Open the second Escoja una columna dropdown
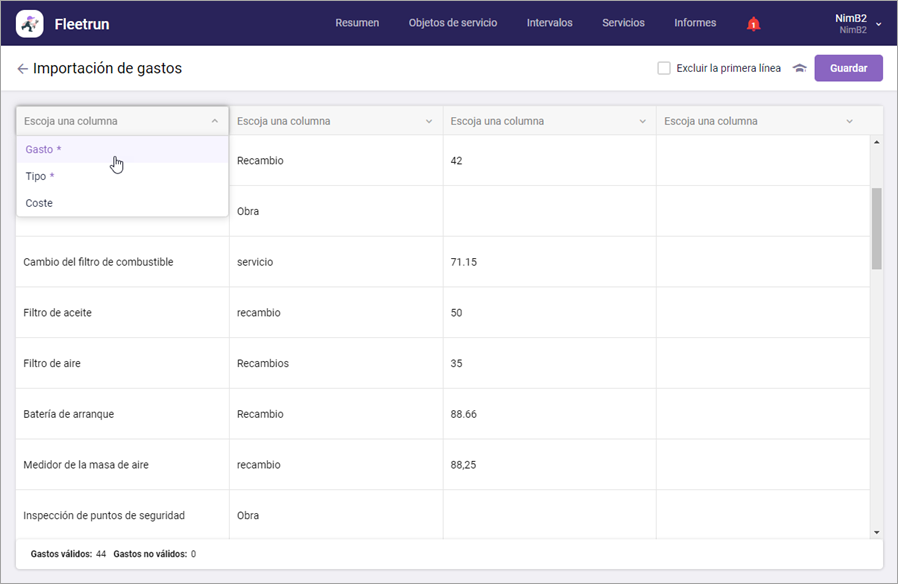Image resolution: width=898 pixels, height=584 pixels. click(335, 121)
